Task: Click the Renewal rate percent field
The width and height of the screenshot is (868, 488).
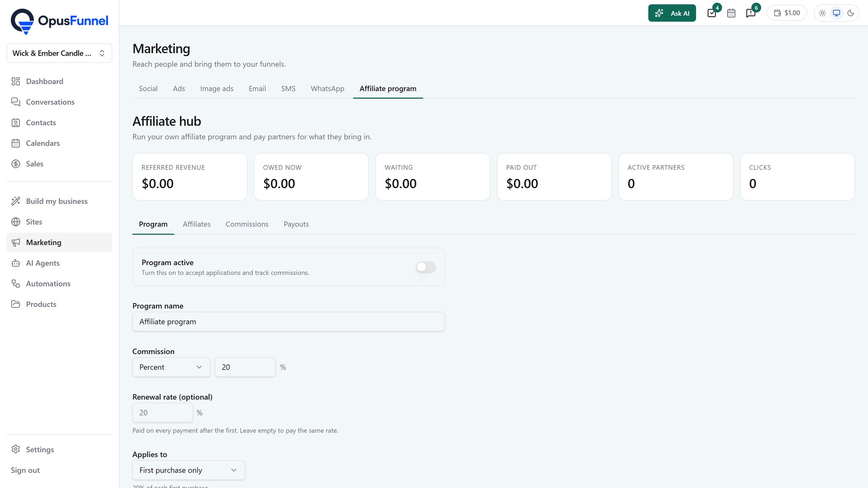Action: pyautogui.click(x=163, y=413)
